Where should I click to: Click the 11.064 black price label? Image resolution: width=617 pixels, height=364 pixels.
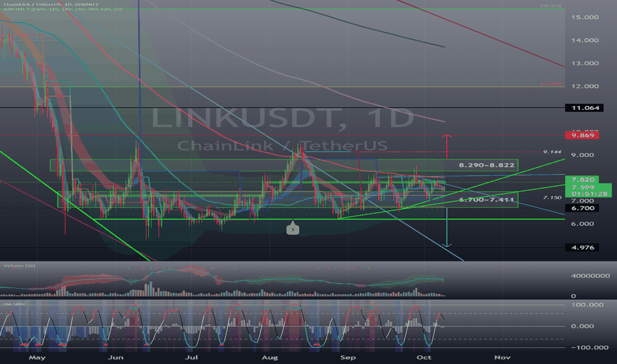tap(584, 108)
